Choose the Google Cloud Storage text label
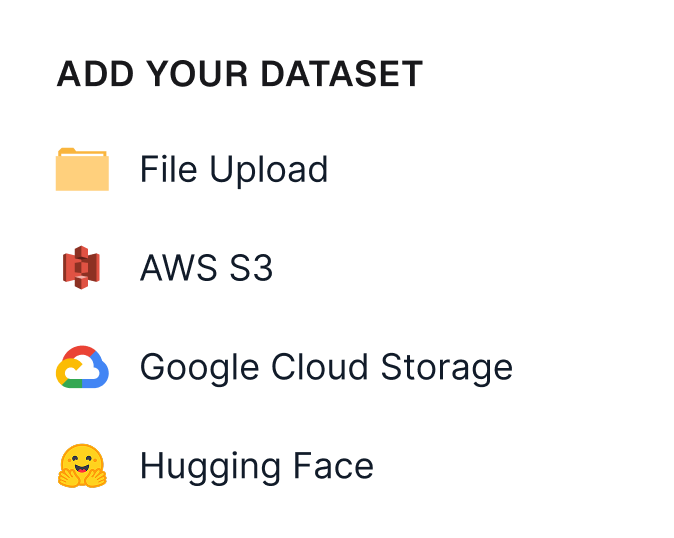Screen dimensions: 674x538 [x=326, y=368]
